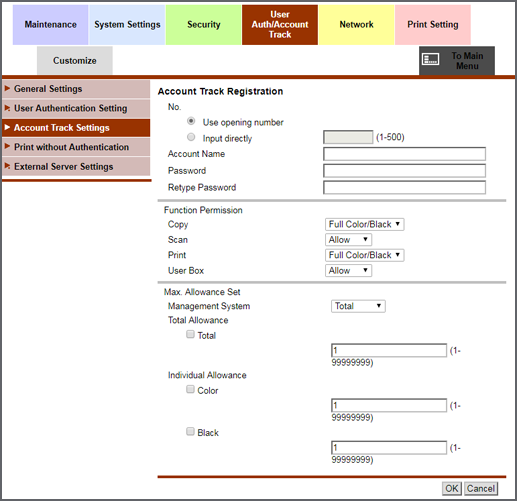The height and width of the screenshot is (501, 517).
Task: Enable the Total allowance checkbox
Action: (190, 334)
